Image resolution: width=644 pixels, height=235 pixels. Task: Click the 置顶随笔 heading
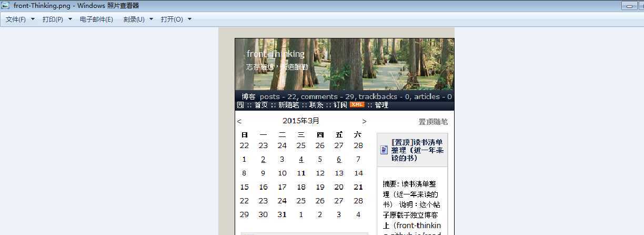(433, 122)
